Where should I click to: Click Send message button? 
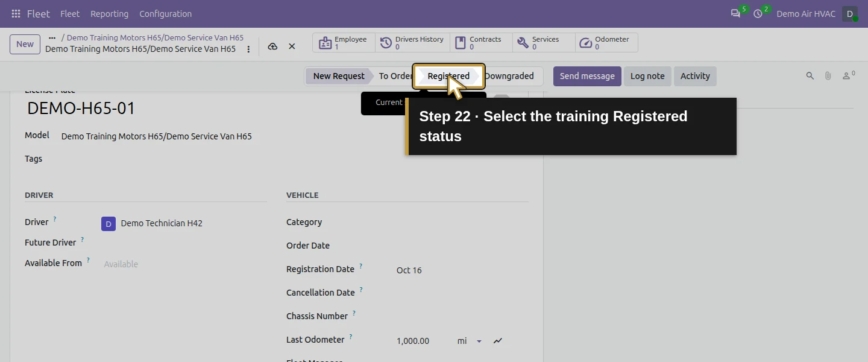click(587, 76)
